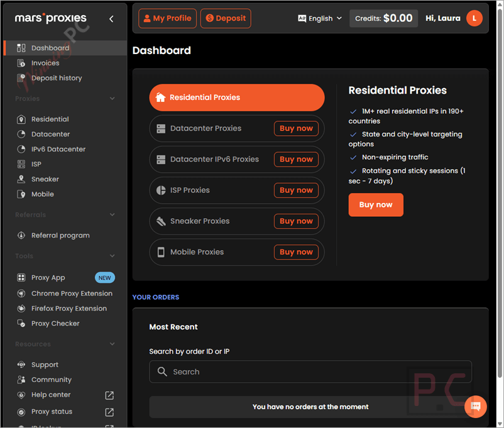The height and width of the screenshot is (428, 504).
Task: Click the IPv6 Datacenter sidebar icon
Action: pyautogui.click(x=21, y=149)
